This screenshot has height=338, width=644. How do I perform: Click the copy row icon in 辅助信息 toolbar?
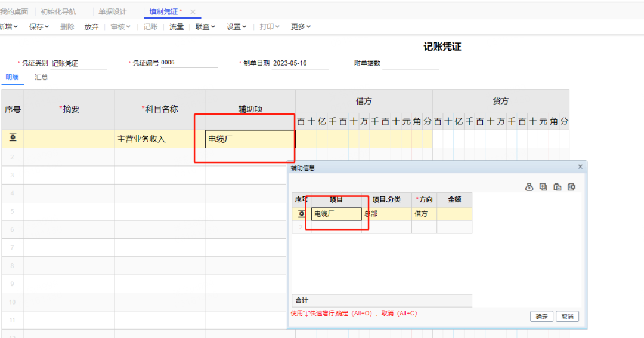coord(558,187)
